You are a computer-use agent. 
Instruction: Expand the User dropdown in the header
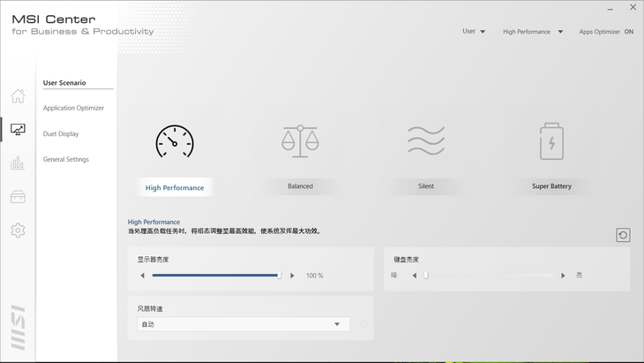[474, 32]
